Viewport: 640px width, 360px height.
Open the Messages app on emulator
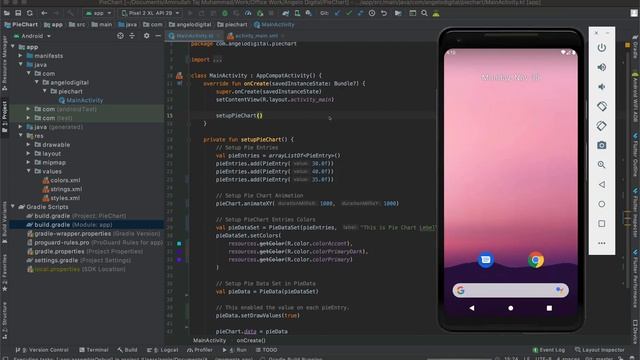(x=486, y=260)
